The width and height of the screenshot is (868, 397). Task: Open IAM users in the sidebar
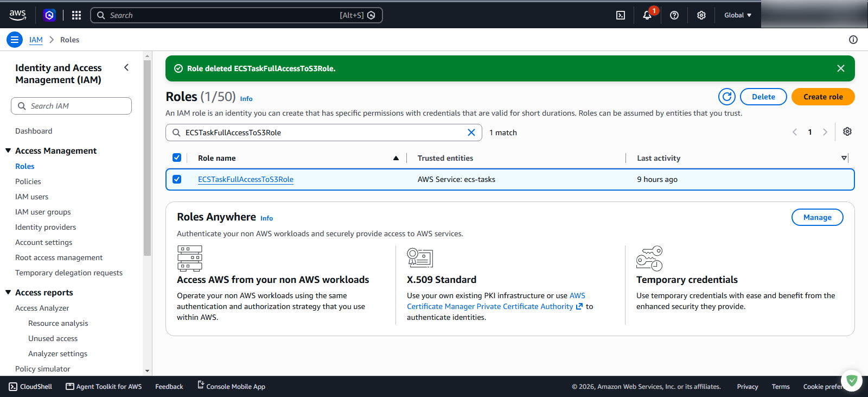click(32, 197)
